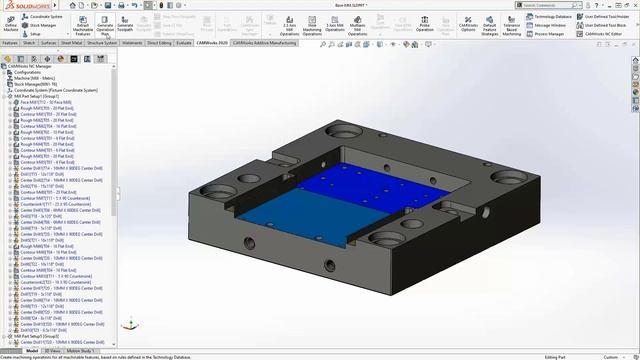The width and height of the screenshot is (640, 360).
Task: Click the Print icon
Action: pos(121,5)
